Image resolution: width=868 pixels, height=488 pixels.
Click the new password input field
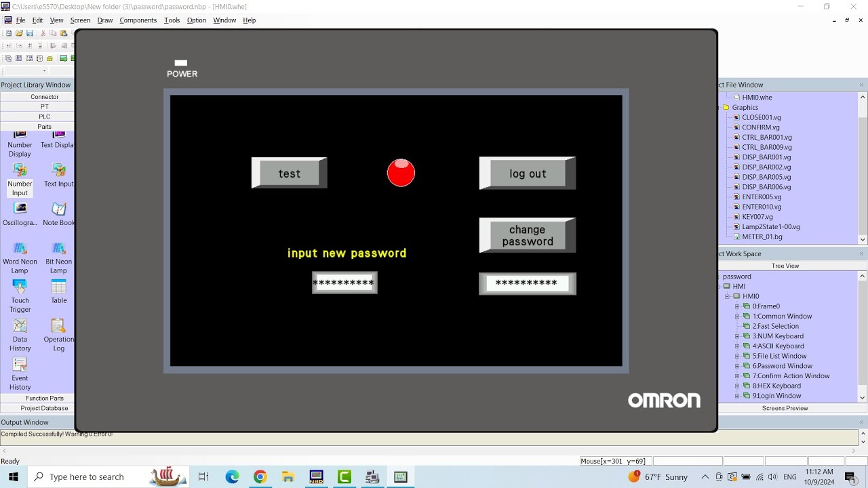coord(344,283)
